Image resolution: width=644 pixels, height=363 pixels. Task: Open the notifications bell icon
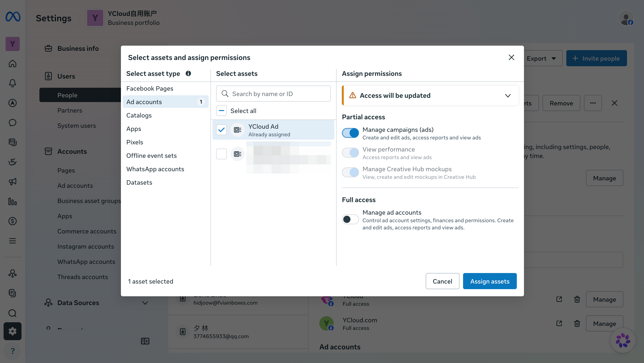coord(13,83)
